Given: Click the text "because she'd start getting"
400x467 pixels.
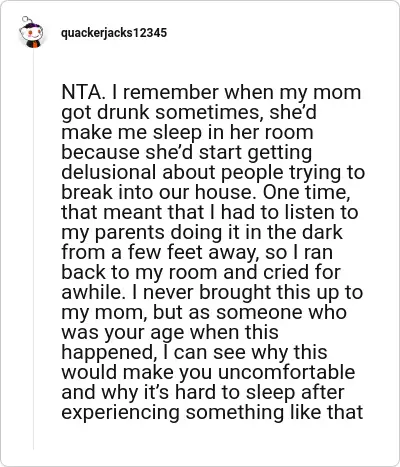Looking at the screenshot, I should click(x=187, y=152).
